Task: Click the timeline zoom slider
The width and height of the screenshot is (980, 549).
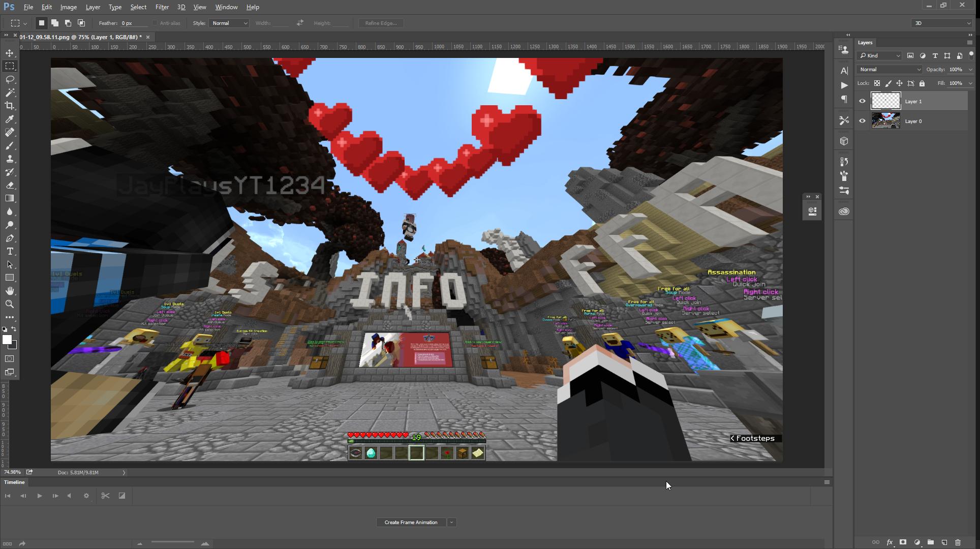Action: (x=172, y=543)
